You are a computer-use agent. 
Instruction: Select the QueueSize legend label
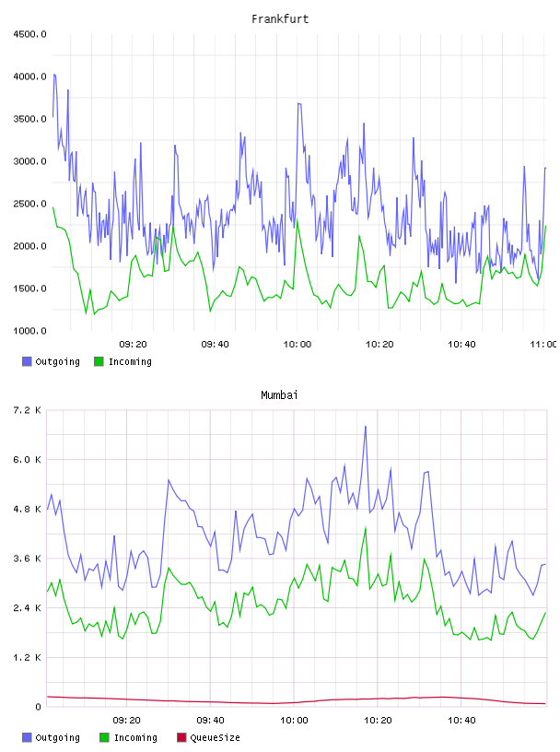click(x=215, y=737)
